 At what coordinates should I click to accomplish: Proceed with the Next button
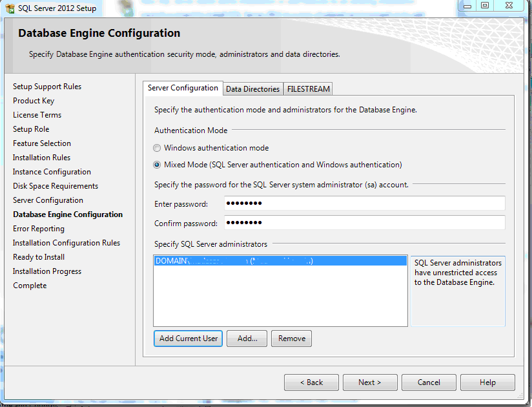370,382
